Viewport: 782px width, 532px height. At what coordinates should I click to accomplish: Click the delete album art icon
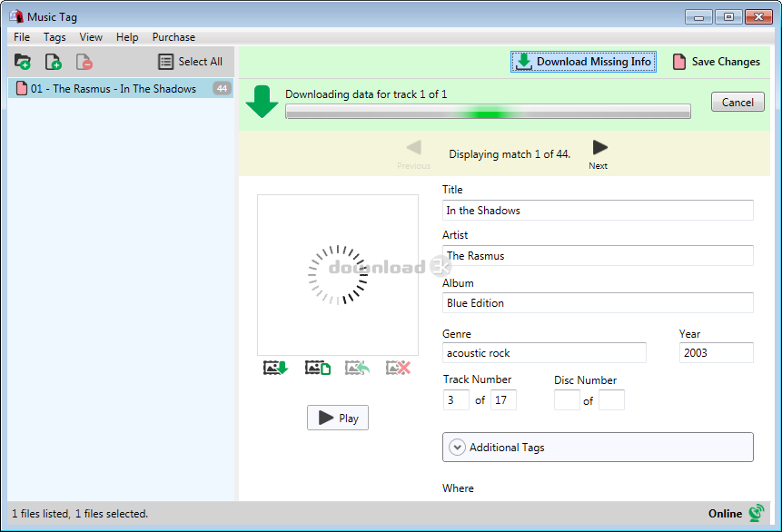click(398, 368)
